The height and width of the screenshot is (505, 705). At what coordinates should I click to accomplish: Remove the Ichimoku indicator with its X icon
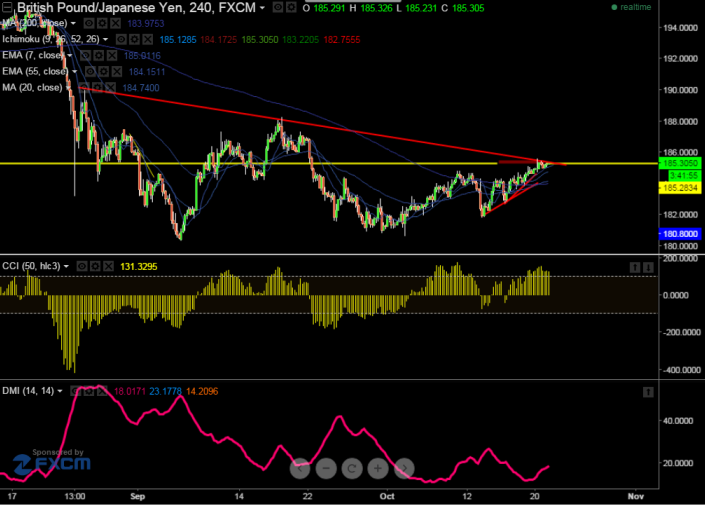(148, 40)
